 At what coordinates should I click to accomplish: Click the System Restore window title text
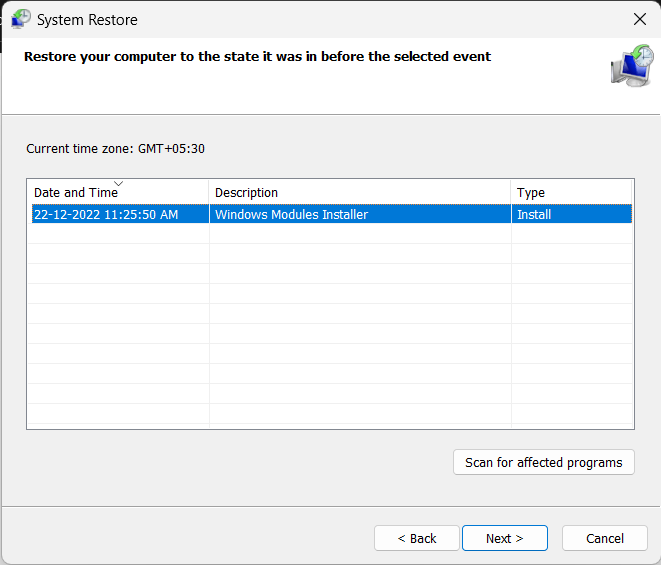point(87,20)
